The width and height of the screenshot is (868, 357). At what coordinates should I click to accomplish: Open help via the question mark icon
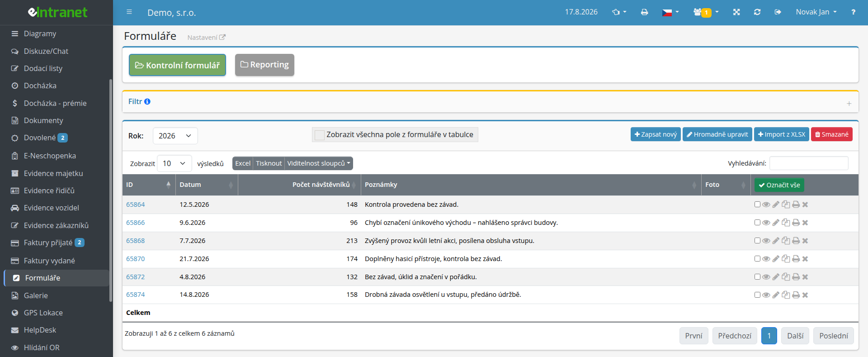853,12
